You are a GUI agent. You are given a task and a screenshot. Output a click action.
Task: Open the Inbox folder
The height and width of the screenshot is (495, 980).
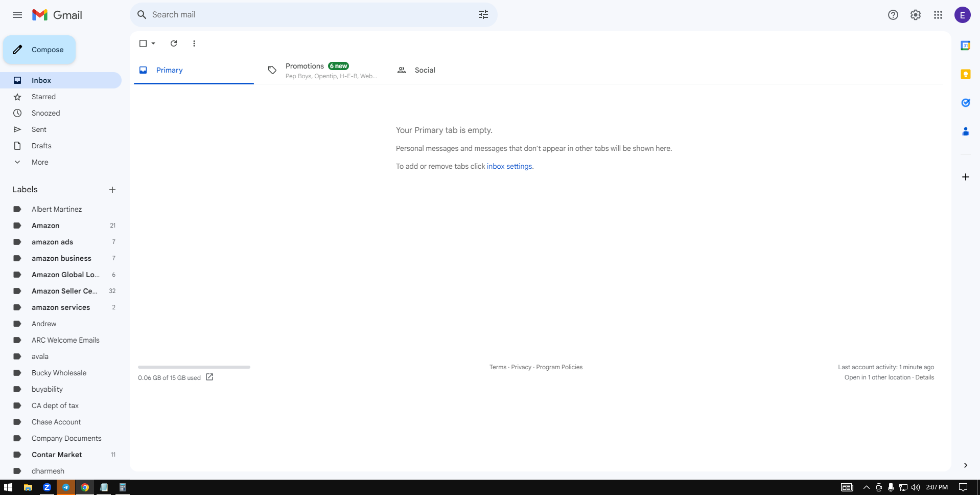(x=61, y=80)
